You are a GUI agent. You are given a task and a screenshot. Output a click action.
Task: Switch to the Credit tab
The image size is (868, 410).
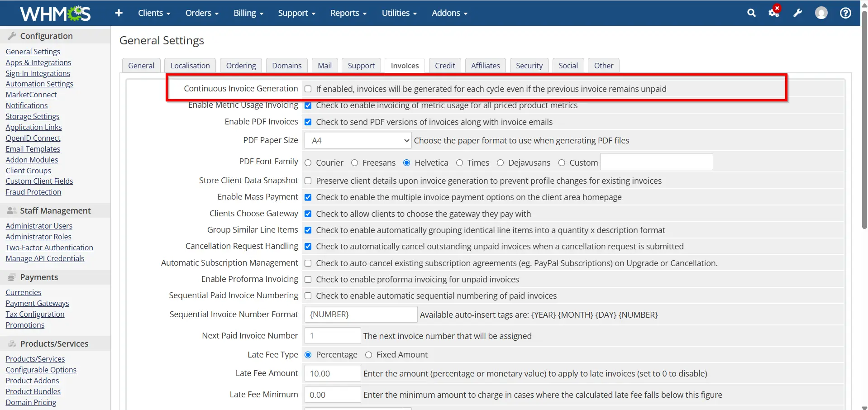[445, 66]
